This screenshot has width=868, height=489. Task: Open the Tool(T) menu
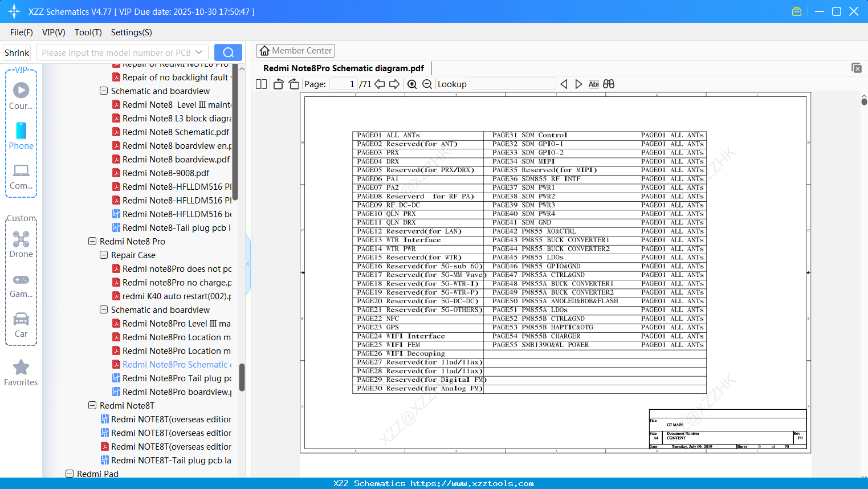pyautogui.click(x=88, y=32)
